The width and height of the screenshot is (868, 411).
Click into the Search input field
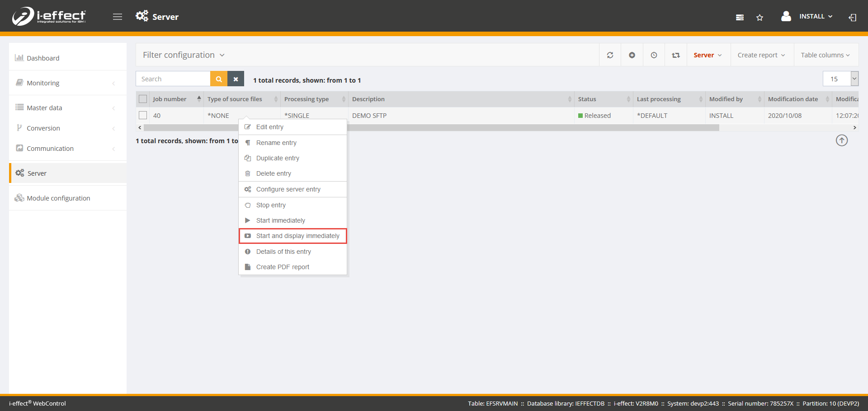coord(173,79)
